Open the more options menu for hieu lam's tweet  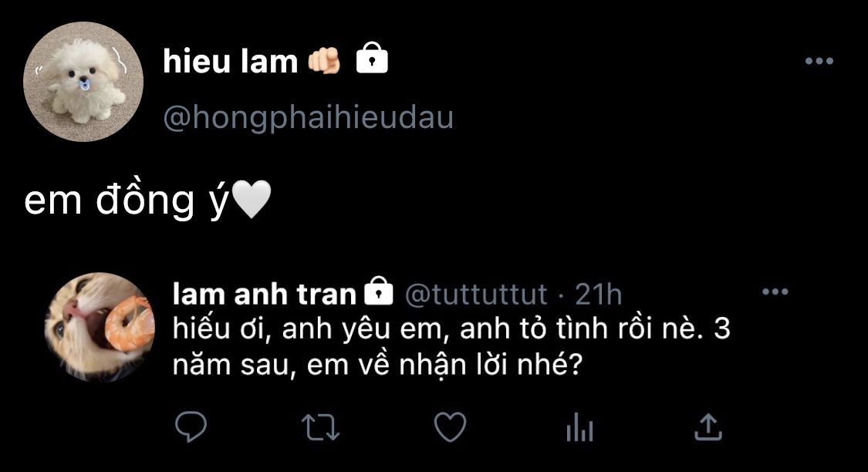819,62
